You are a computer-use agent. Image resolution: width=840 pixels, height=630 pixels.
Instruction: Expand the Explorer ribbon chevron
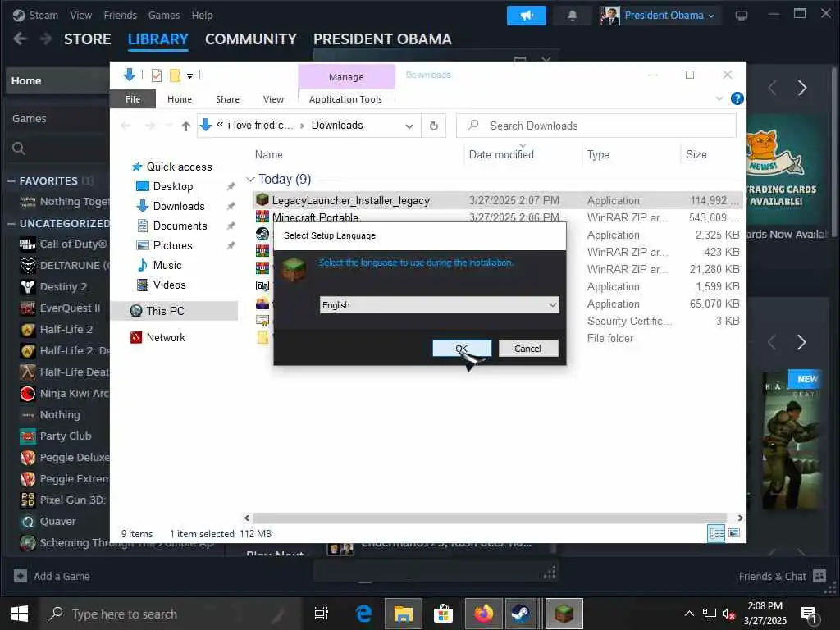coord(719,98)
